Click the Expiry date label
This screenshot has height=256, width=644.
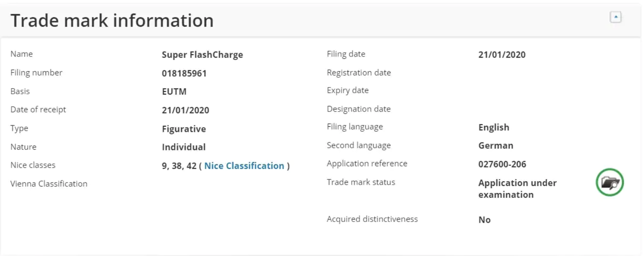tap(347, 91)
